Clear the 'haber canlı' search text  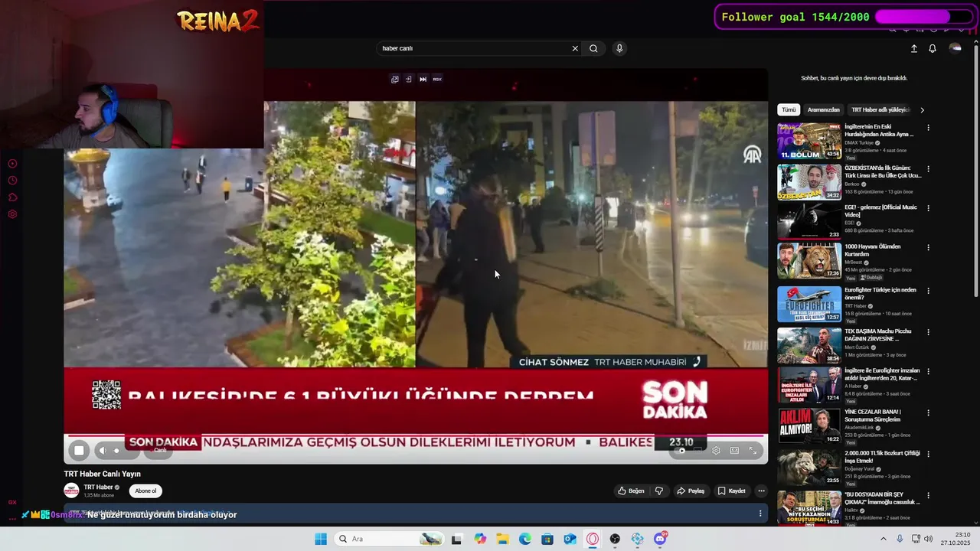tap(575, 48)
